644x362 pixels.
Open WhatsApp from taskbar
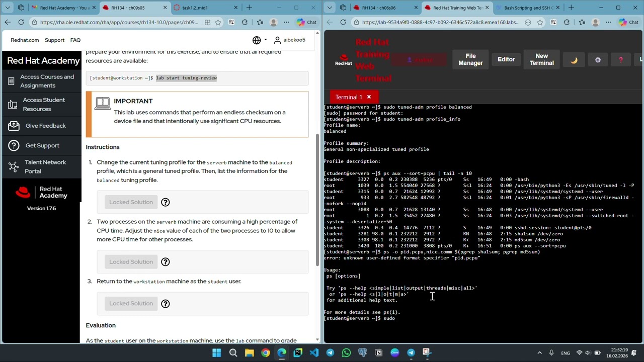[346, 353]
